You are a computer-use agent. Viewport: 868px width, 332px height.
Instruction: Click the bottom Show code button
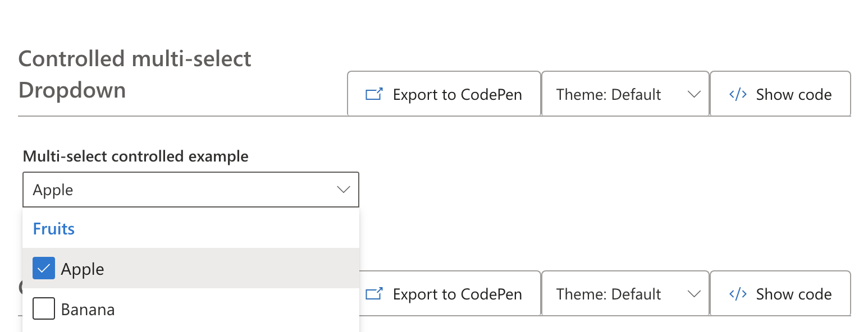[x=780, y=293]
